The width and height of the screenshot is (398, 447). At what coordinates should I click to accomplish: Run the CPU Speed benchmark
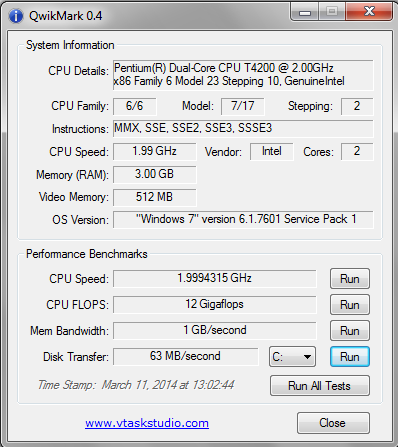point(350,279)
